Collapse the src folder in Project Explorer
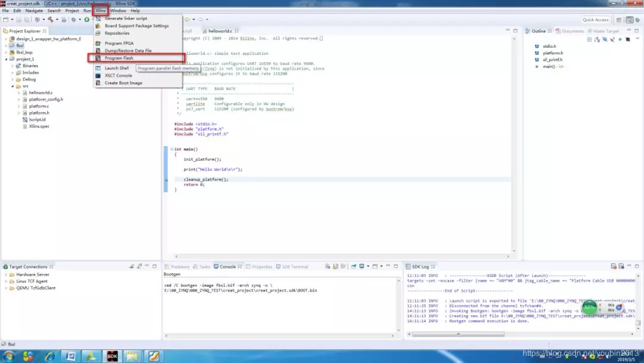 [12, 86]
